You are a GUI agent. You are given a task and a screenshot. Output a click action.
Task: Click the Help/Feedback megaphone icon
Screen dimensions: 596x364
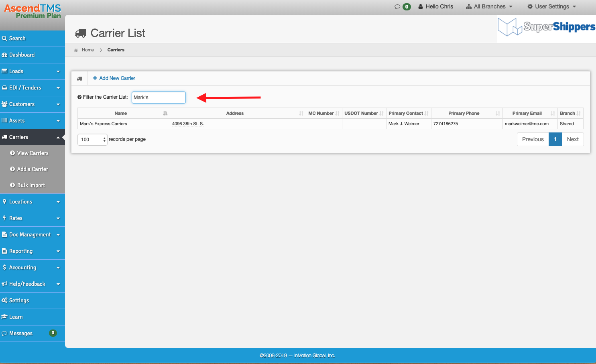(4, 284)
